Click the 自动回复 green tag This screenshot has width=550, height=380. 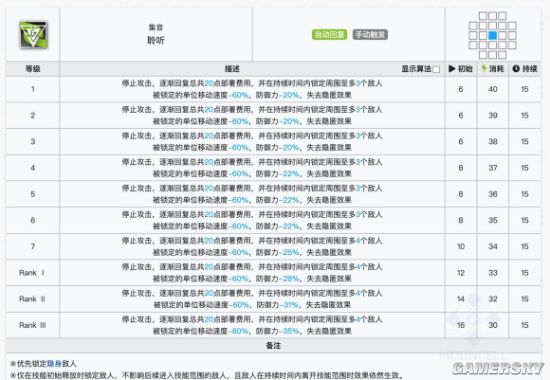pyautogui.click(x=329, y=34)
